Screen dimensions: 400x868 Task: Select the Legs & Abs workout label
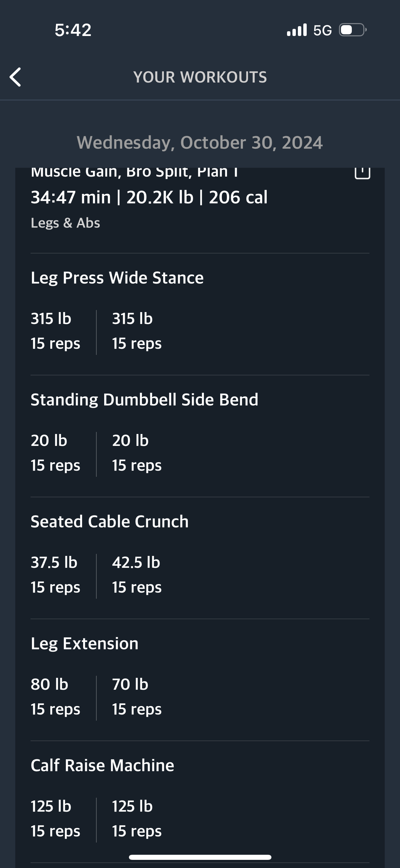coord(65,223)
